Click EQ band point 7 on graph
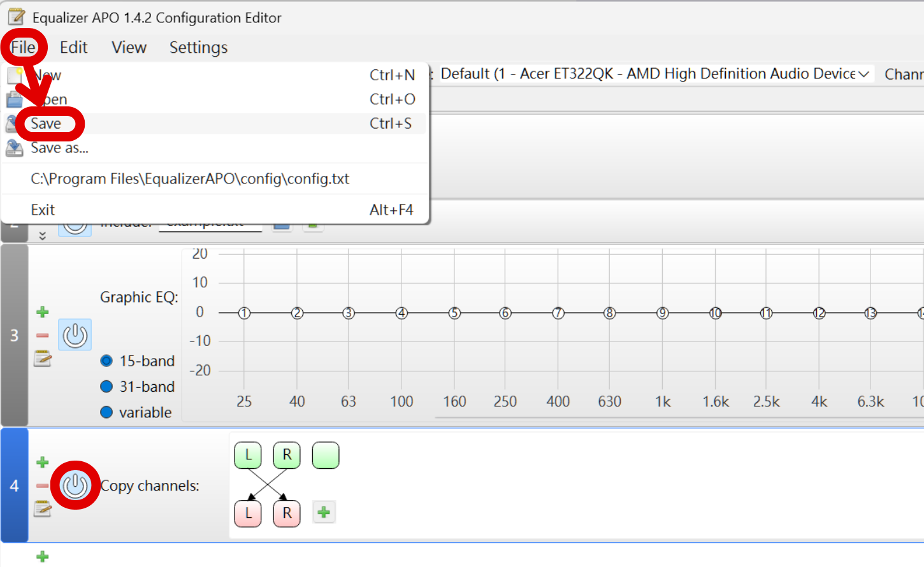 pyautogui.click(x=558, y=313)
